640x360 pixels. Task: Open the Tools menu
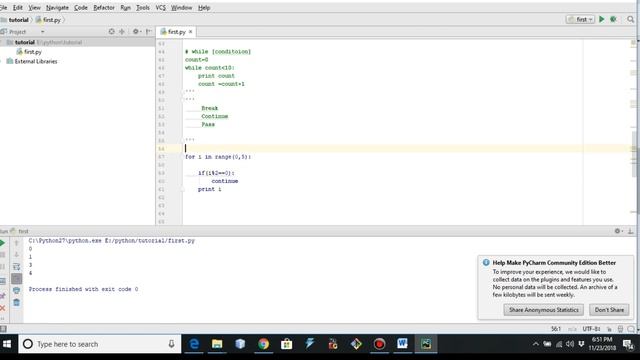pyautogui.click(x=142, y=7)
